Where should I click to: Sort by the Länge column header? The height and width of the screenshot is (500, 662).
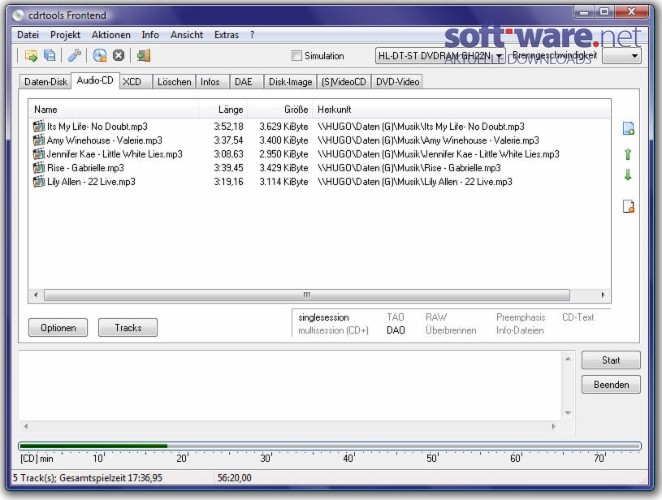(x=223, y=109)
